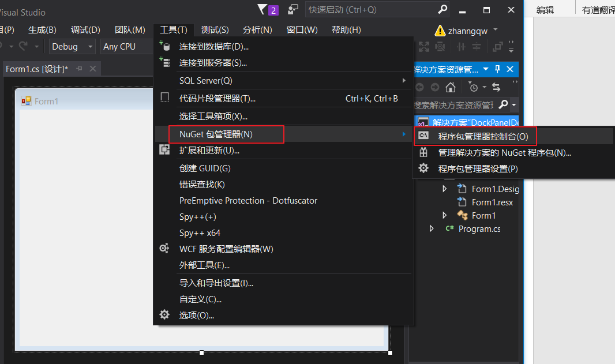The image size is (615, 364).
Task: Select Form1.resx in Solution Explorer
Action: point(492,202)
